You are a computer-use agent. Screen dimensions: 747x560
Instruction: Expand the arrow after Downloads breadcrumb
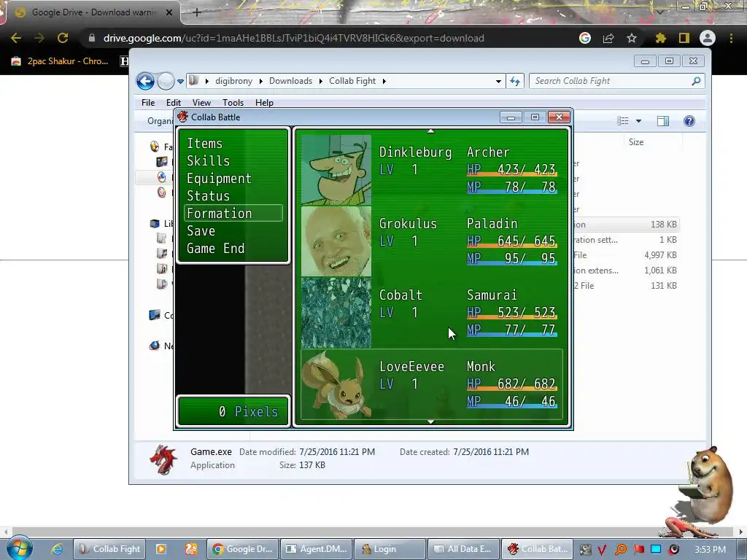321,82
